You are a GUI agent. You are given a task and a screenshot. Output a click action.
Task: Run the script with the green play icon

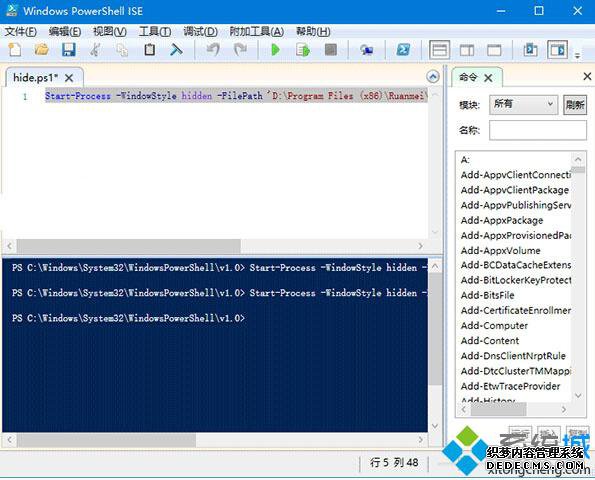pyautogui.click(x=276, y=50)
